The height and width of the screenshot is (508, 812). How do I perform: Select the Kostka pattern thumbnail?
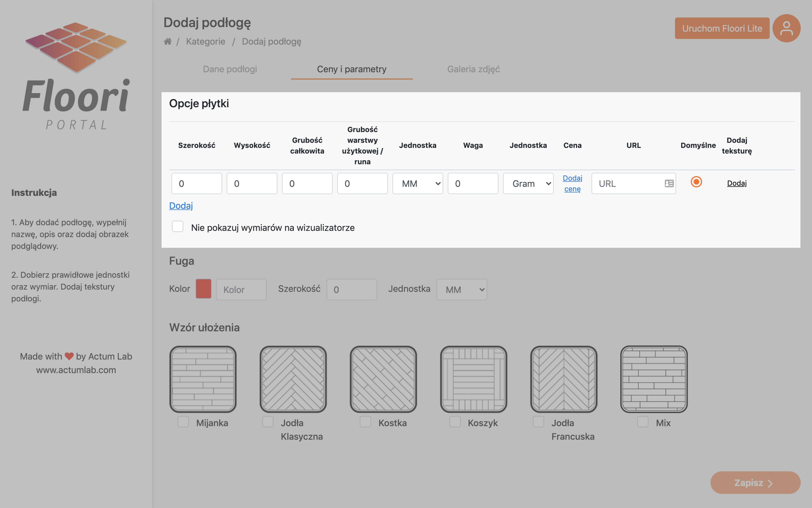pos(384,379)
